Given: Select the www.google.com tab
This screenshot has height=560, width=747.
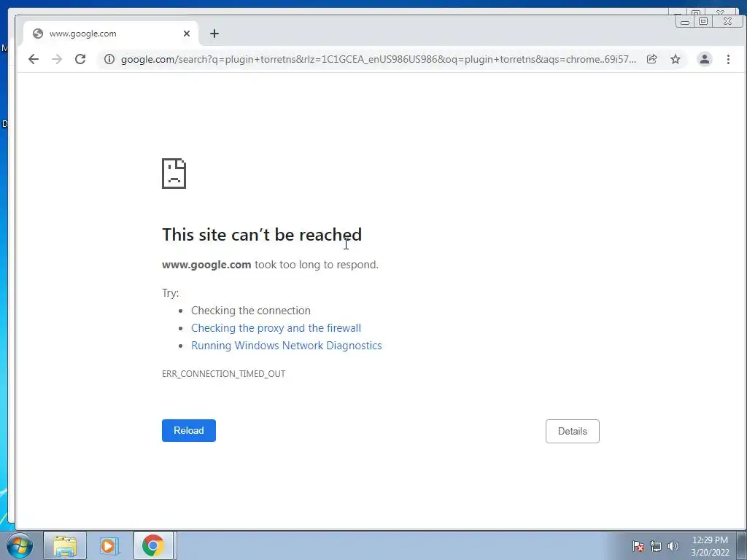Looking at the screenshot, I should click(x=111, y=34).
